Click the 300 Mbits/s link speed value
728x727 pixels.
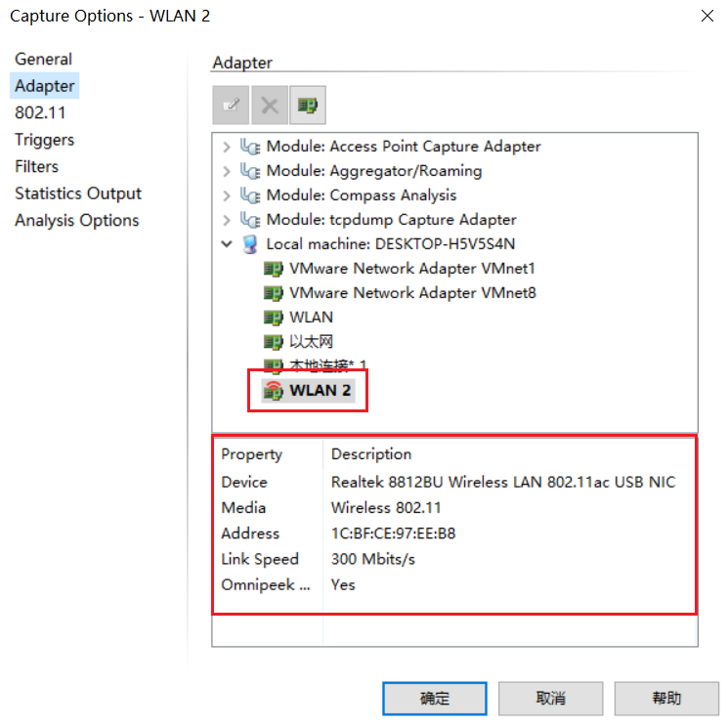[x=373, y=559]
